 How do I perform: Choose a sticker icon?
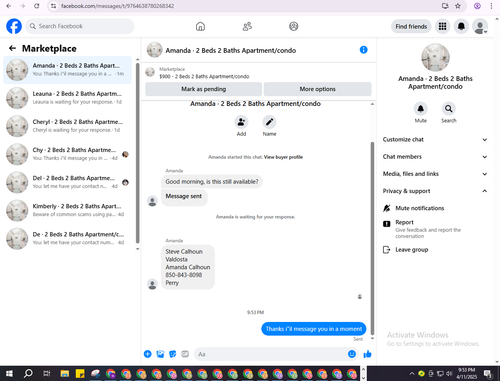pyautogui.click(x=173, y=354)
